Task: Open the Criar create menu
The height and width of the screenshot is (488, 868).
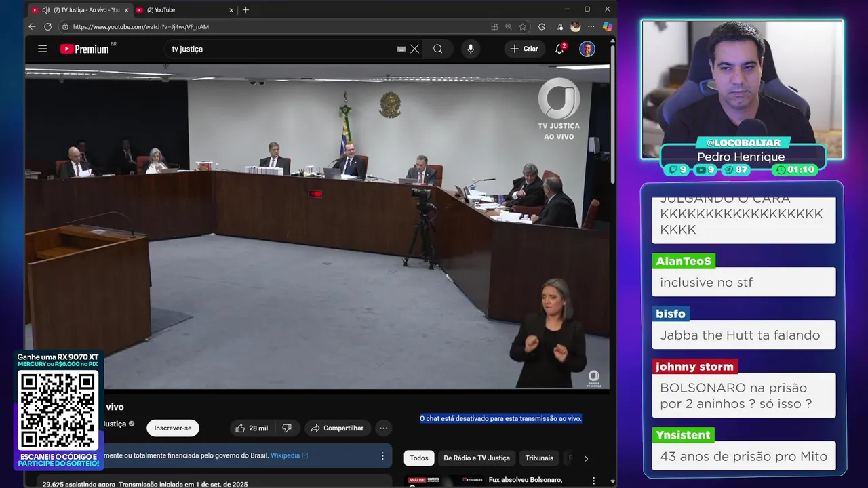Action: [524, 49]
